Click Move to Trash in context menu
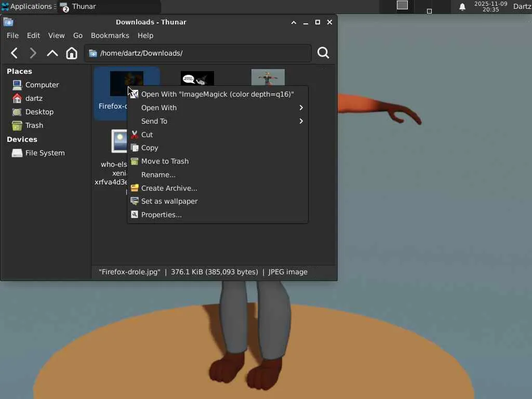Viewport: 532px width, 399px height. pos(165,161)
